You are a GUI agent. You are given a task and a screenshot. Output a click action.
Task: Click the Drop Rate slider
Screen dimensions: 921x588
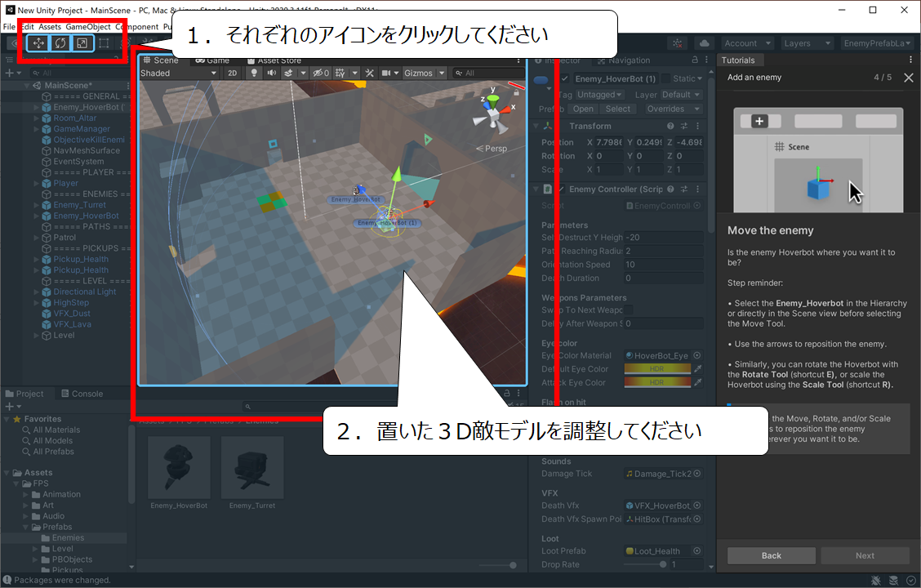(x=645, y=564)
